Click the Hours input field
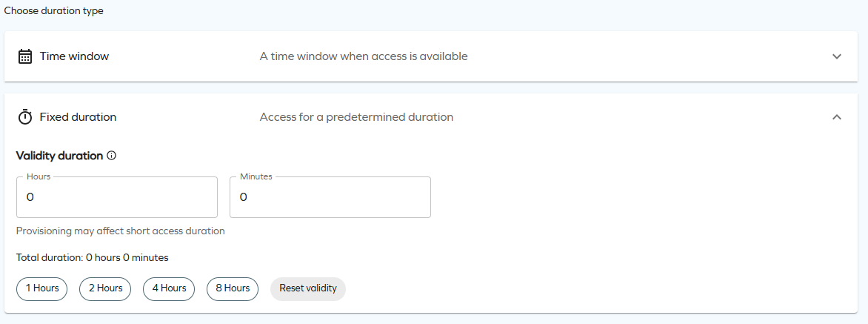Screen dimensions: 868x324 [117, 197]
